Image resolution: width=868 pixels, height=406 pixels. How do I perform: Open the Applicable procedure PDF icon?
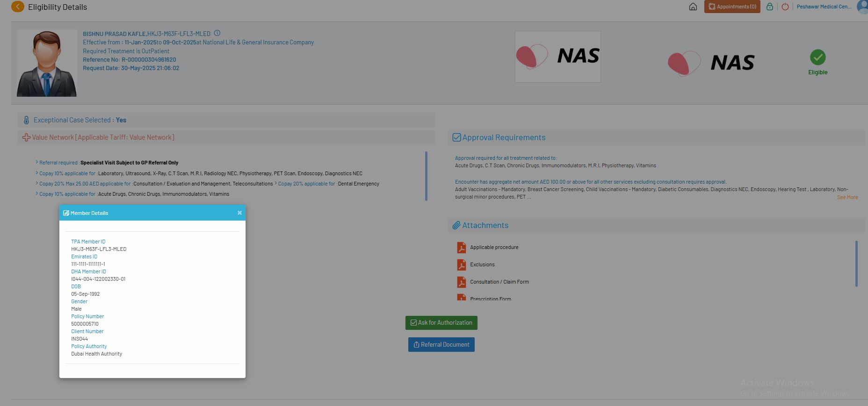click(462, 247)
